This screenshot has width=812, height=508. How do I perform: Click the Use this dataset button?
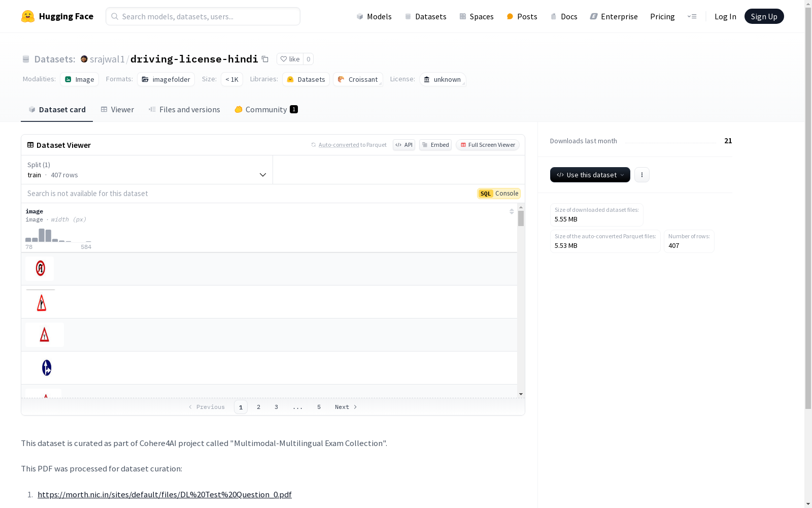590,175
